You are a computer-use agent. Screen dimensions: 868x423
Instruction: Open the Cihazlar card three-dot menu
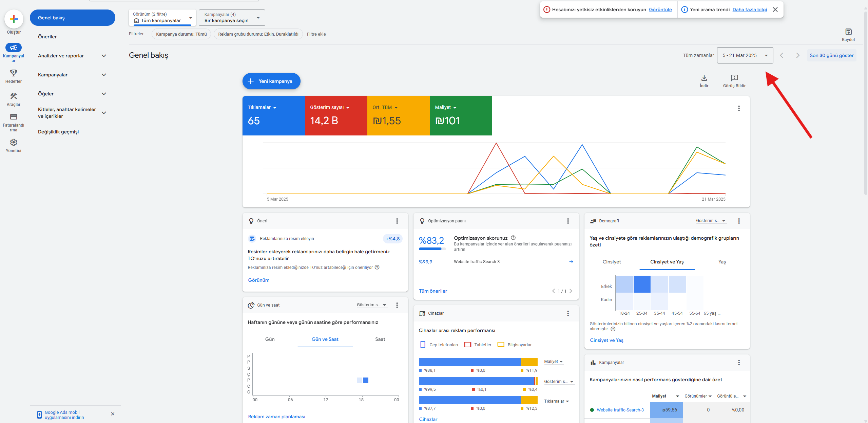pyautogui.click(x=568, y=313)
